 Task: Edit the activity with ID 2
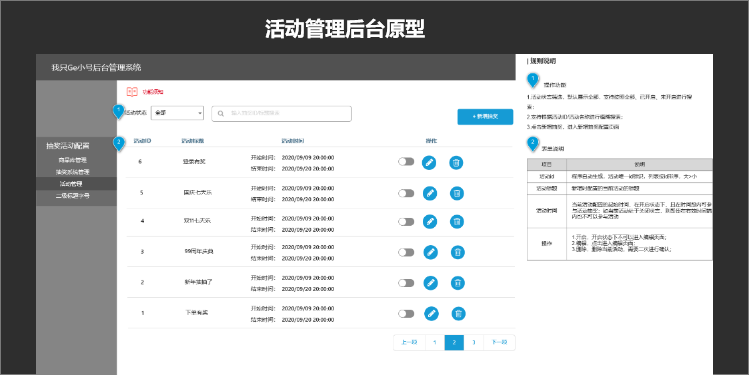pos(431,283)
